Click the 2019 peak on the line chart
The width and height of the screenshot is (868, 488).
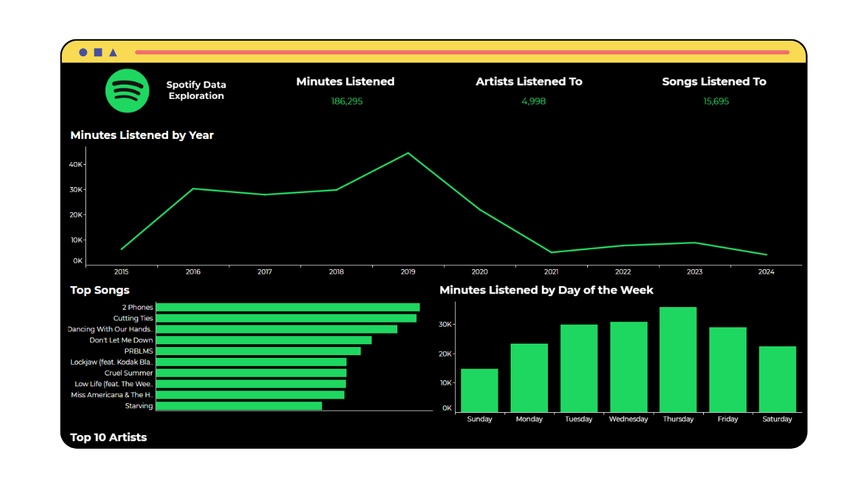(408, 153)
